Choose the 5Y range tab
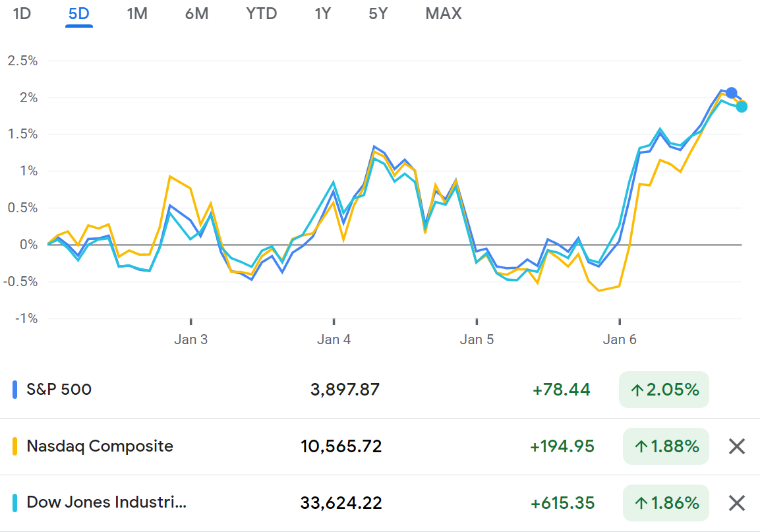760x532 pixels. point(378,14)
